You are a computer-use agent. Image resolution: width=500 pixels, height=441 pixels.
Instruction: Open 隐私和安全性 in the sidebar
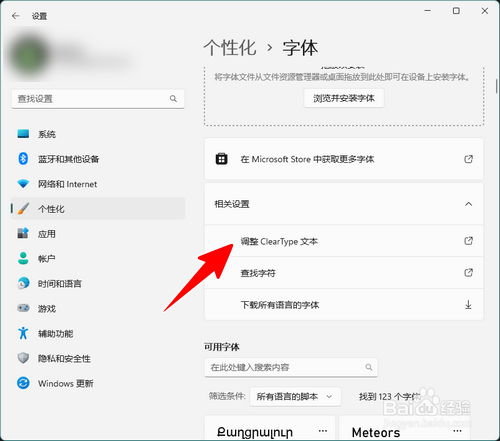pyautogui.click(x=98, y=358)
